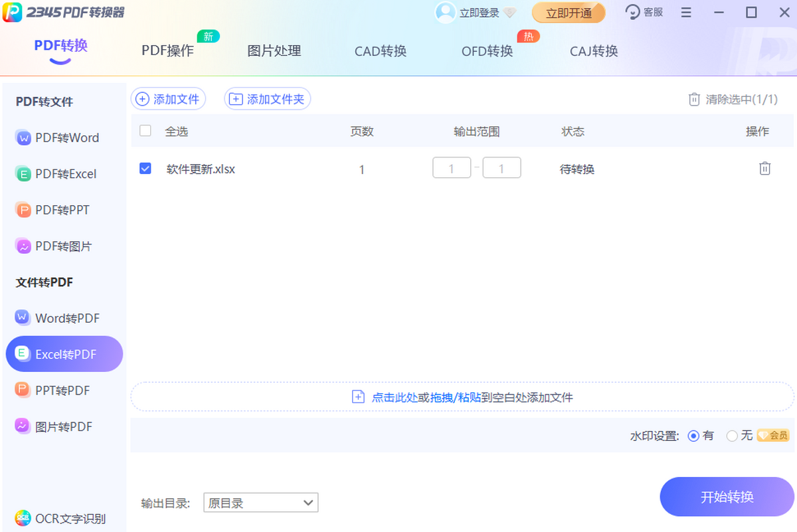Choose the PDF转图片 sidebar icon
The image size is (797, 532).
pyautogui.click(x=23, y=246)
